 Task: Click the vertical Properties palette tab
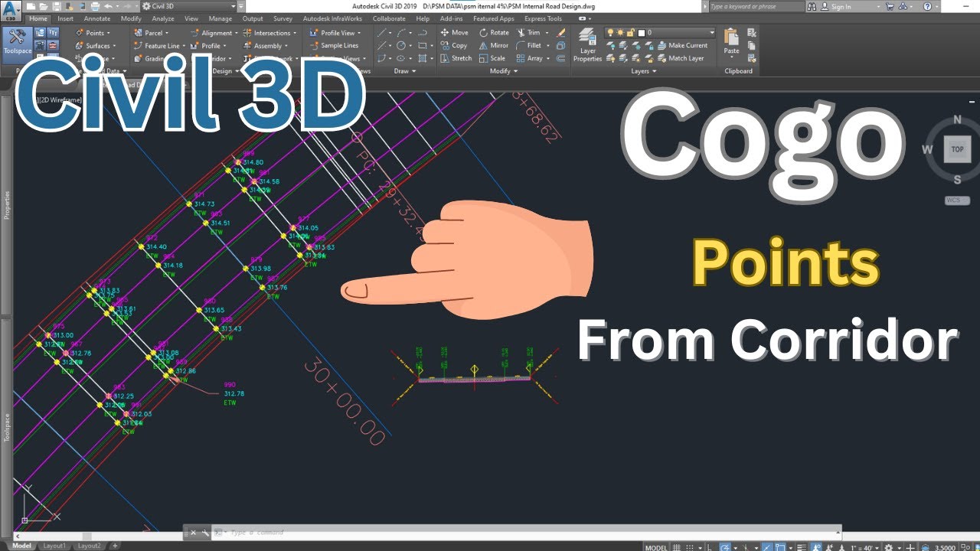click(x=7, y=205)
